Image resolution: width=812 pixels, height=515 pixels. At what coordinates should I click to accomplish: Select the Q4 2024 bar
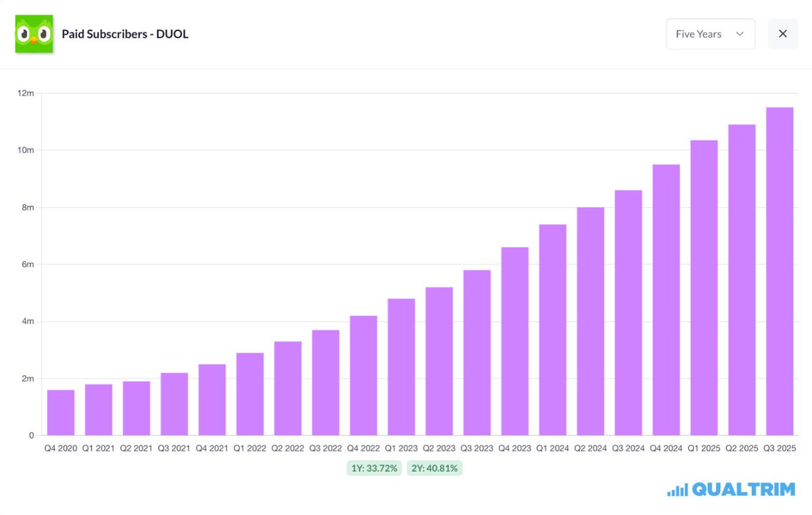(x=667, y=300)
